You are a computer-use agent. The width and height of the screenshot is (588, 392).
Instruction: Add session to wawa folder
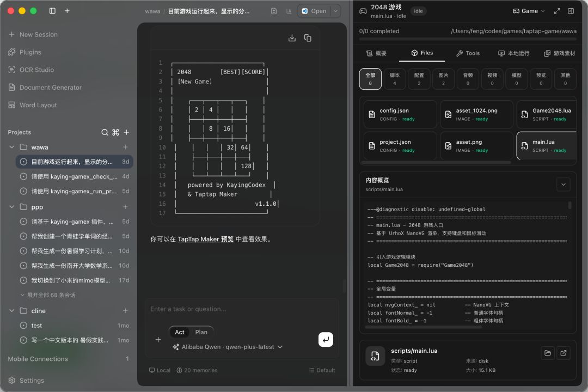125,147
